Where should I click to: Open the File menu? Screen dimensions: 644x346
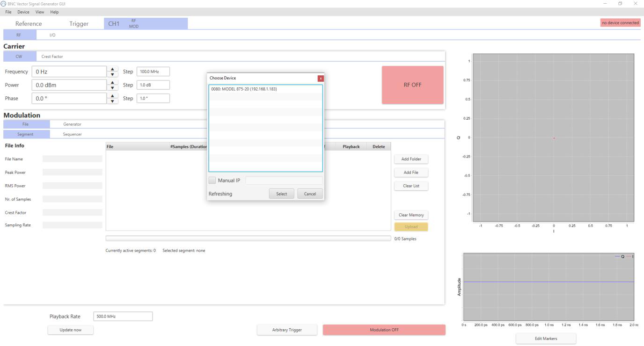tap(8, 12)
